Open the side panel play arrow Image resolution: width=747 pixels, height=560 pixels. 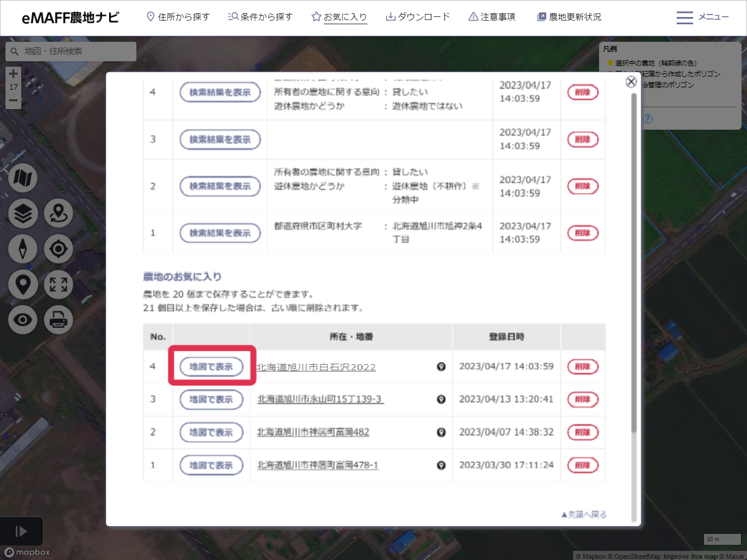[21, 532]
